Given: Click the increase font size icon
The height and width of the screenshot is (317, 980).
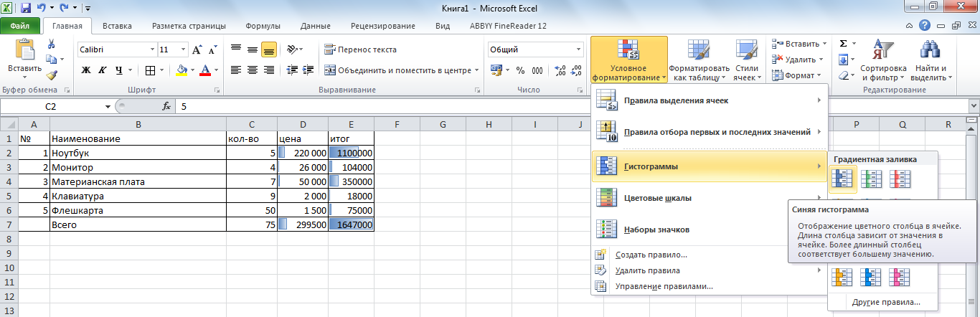Looking at the screenshot, I should point(197,50).
